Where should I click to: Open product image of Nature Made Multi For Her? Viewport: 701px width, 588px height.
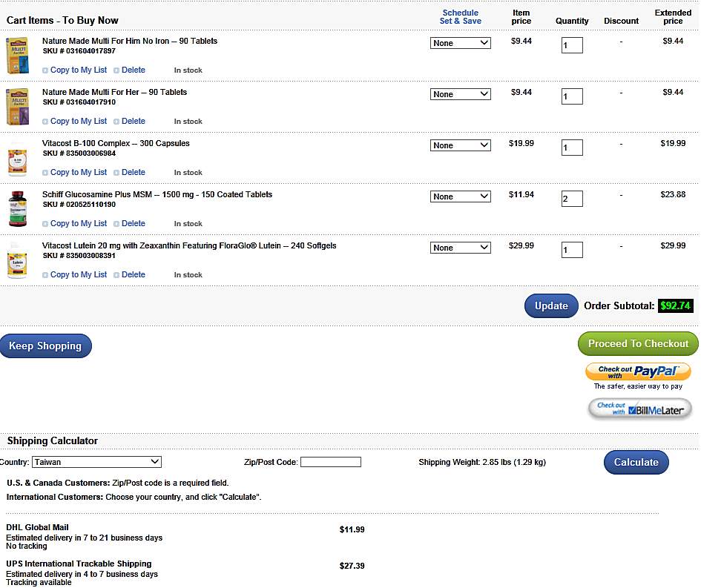(18, 107)
